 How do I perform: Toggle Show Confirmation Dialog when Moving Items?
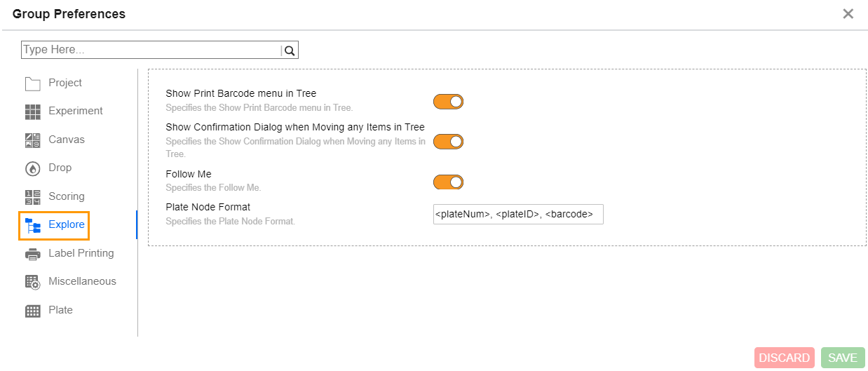[448, 142]
